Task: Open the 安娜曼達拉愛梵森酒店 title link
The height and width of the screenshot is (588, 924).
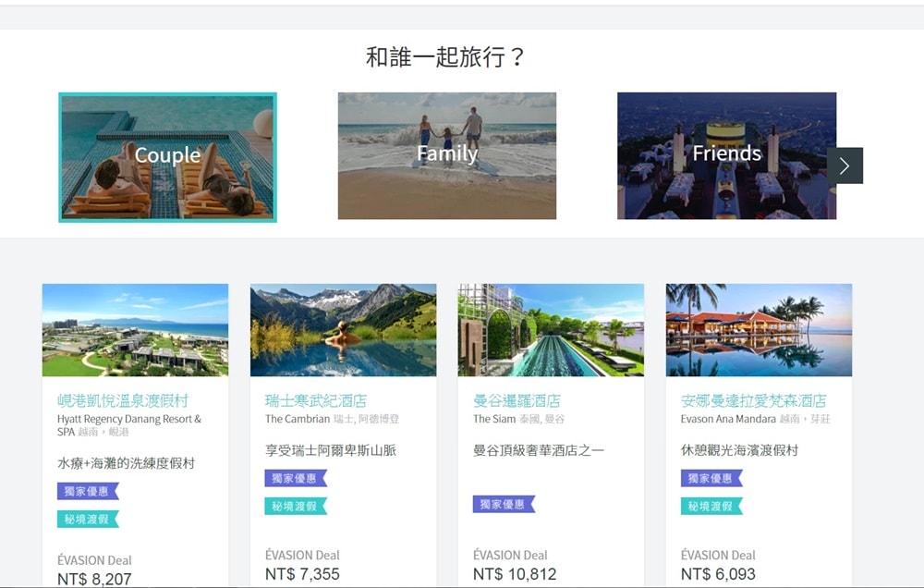Action: coord(754,401)
